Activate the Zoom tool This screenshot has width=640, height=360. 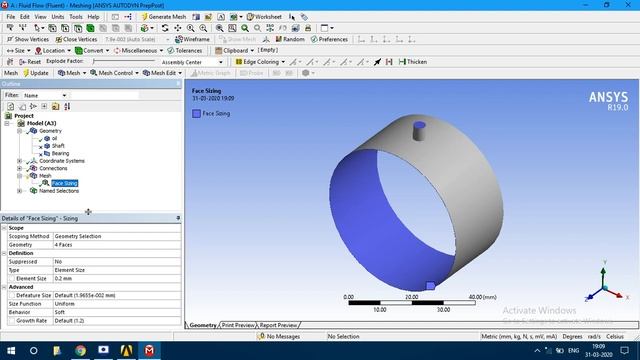[x=190, y=28]
